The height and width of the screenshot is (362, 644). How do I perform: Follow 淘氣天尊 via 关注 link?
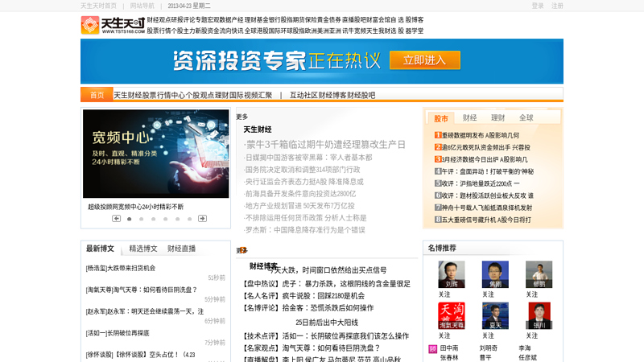click(x=444, y=335)
